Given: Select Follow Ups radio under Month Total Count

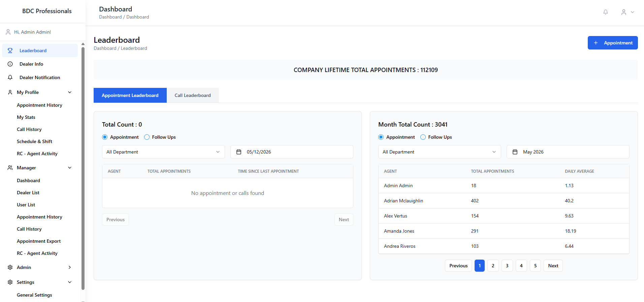Looking at the screenshot, I should pyautogui.click(x=423, y=137).
